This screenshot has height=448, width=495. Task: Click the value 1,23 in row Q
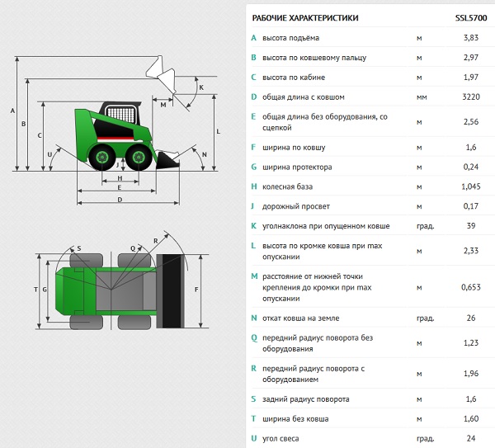coord(471,342)
